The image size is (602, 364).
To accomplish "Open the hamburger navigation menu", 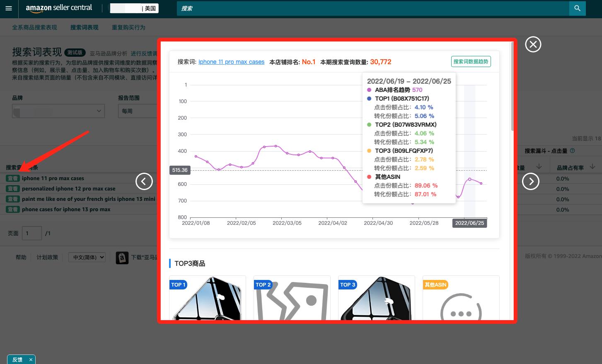I will (8, 8).
